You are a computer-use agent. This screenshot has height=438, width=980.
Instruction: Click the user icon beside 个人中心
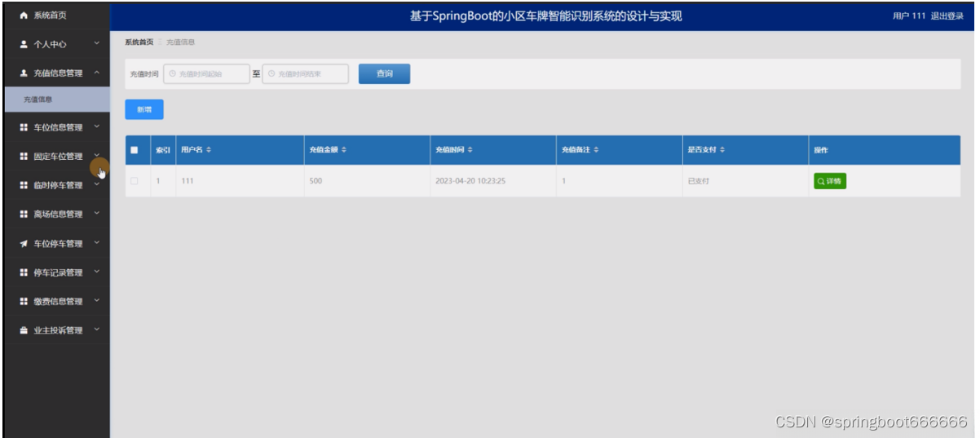tap(24, 44)
